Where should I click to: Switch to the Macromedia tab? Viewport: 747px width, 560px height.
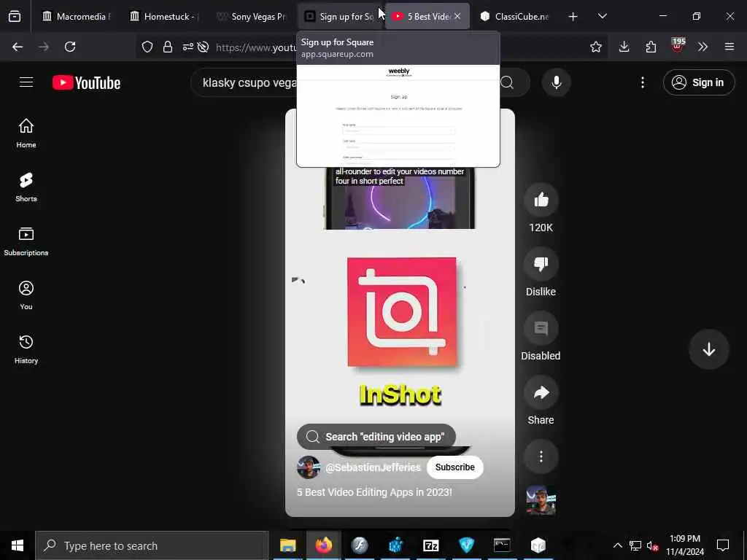pos(76,17)
